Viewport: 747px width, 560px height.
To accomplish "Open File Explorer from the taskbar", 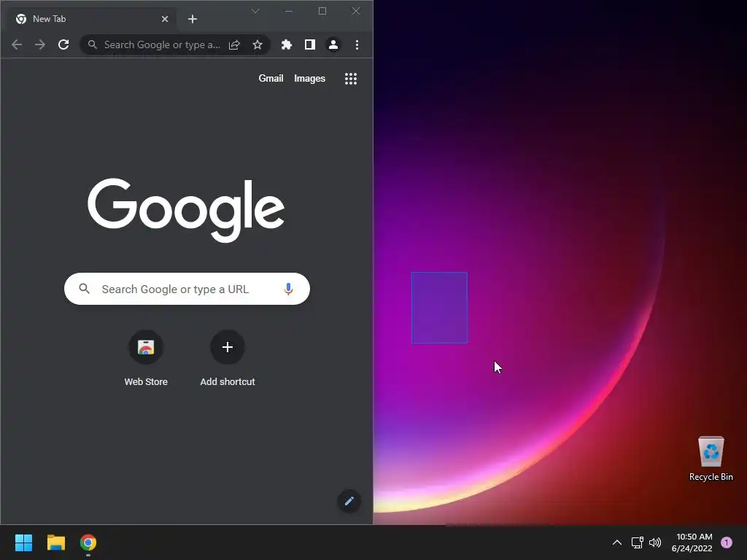I will click(55, 542).
